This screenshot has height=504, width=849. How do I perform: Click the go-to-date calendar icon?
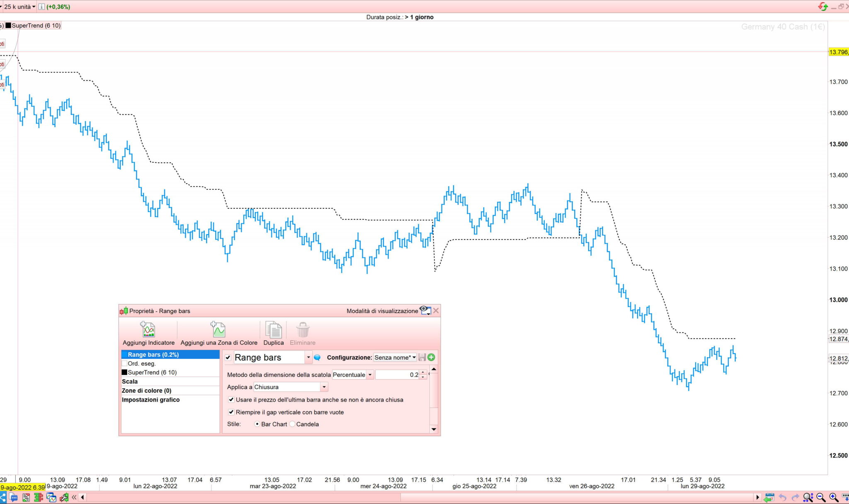click(769, 497)
